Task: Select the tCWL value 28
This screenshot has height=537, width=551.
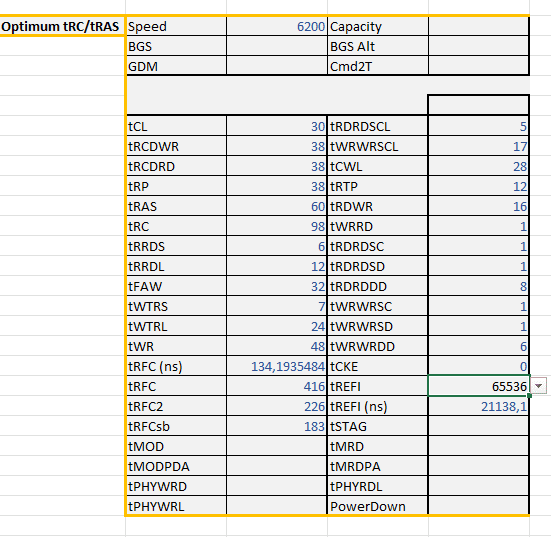Action: pyautogui.click(x=479, y=166)
